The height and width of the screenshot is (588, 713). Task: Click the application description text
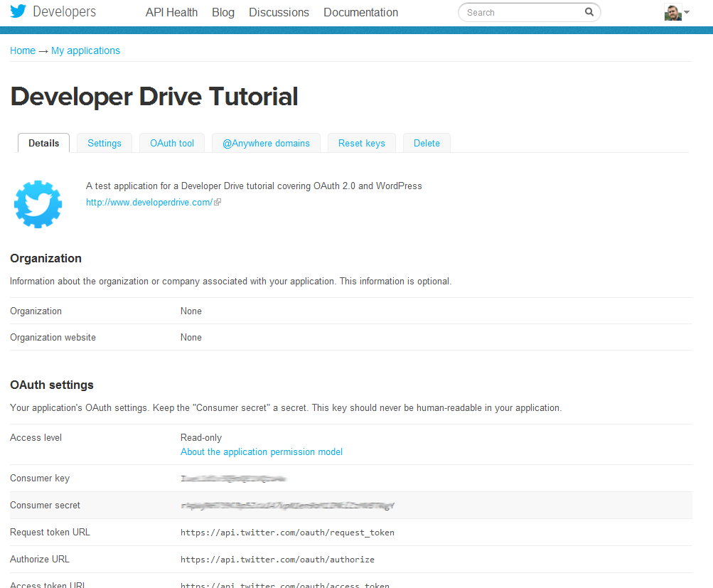(254, 186)
